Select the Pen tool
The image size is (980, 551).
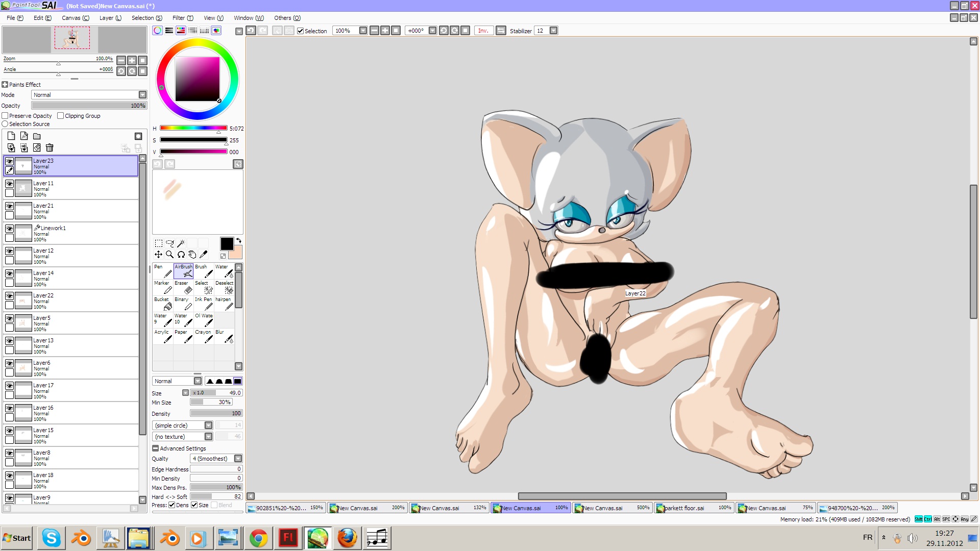(x=162, y=270)
